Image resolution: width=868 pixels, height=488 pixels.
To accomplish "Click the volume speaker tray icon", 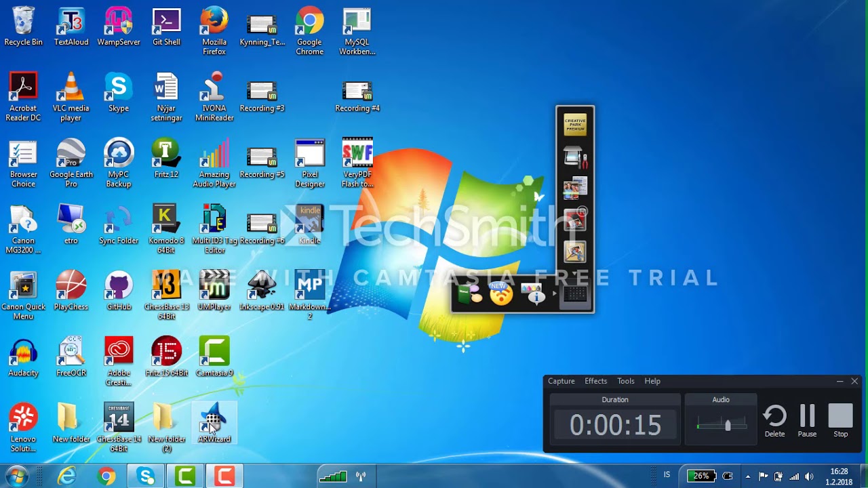I will coord(808,476).
